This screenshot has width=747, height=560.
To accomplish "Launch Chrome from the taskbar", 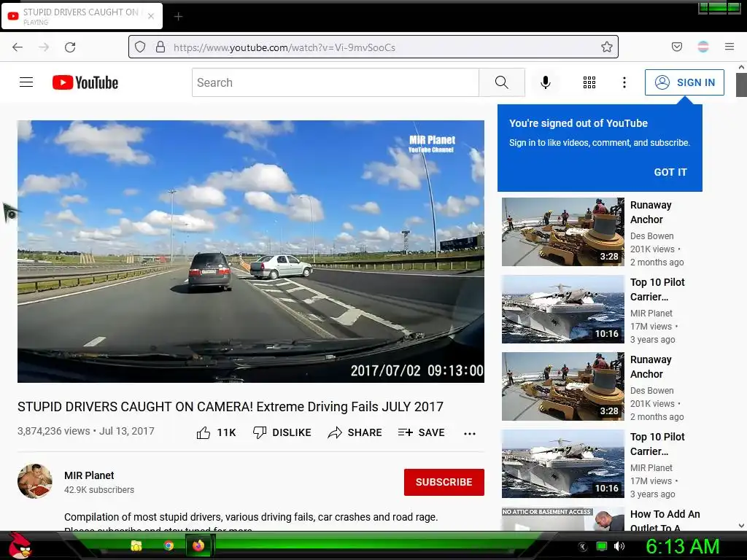I will pyautogui.click(x=169, y=545).
